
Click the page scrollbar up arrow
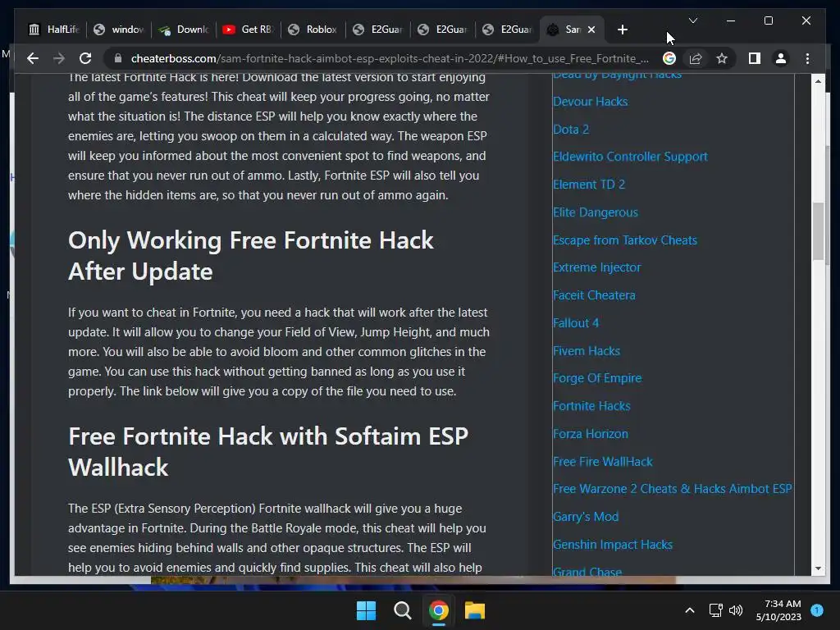point(818,81)
